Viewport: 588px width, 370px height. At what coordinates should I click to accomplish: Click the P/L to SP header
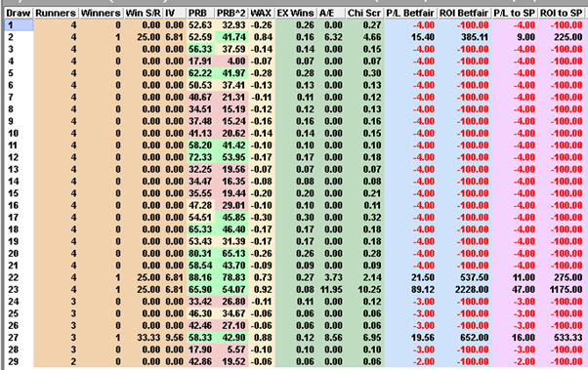pos(515,13)
